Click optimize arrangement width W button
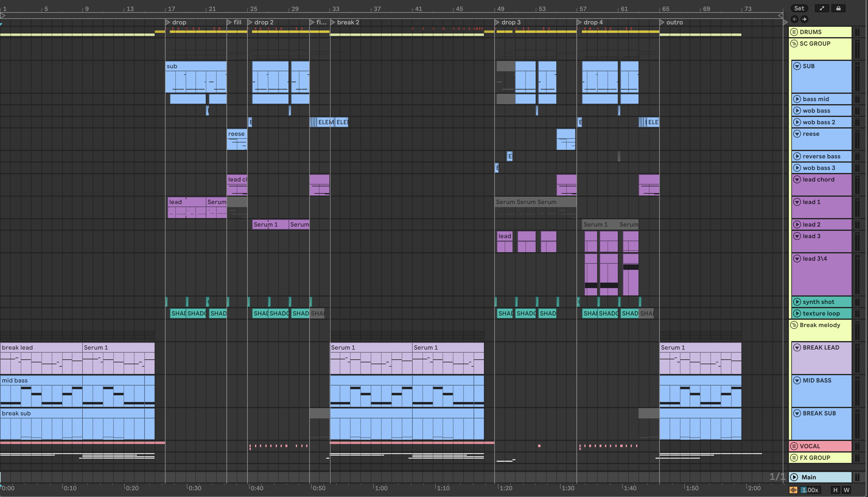Screen dimensions: 868x497 (846, 490)
